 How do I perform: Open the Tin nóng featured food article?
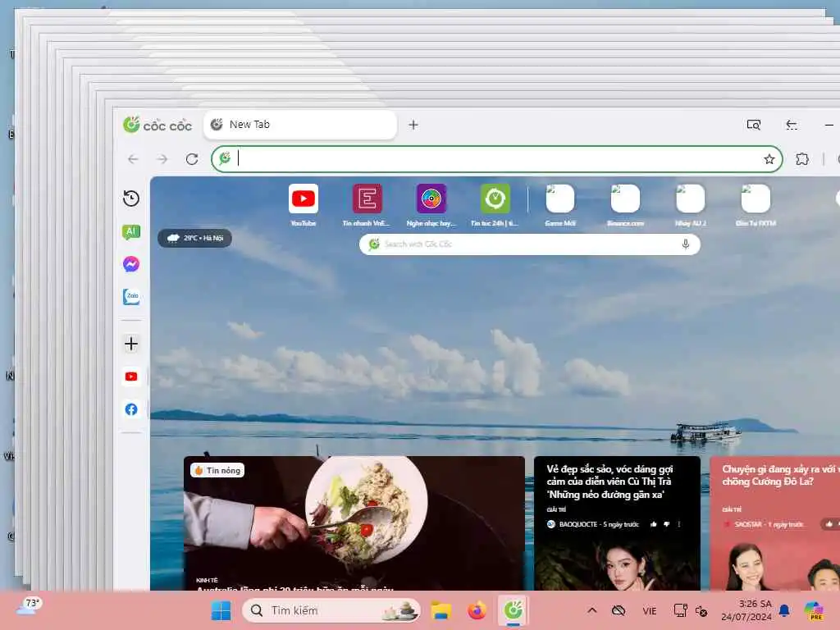[354, 523]
